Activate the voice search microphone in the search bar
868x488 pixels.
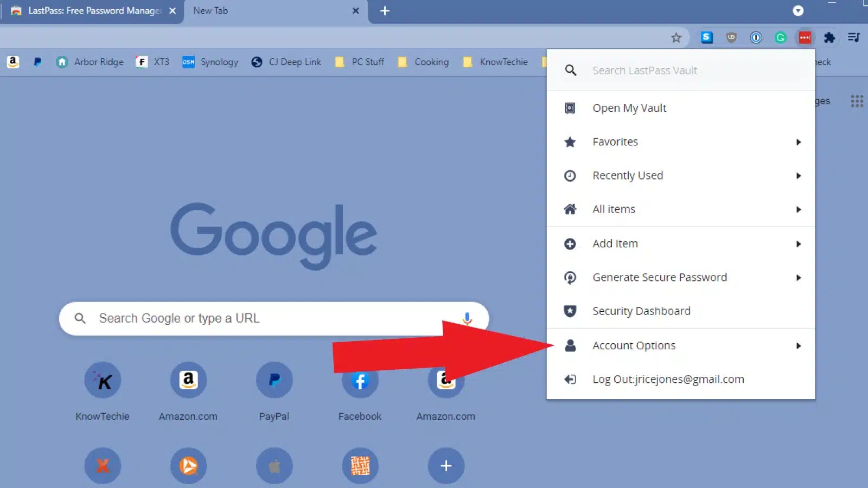[x=467, y=318]
